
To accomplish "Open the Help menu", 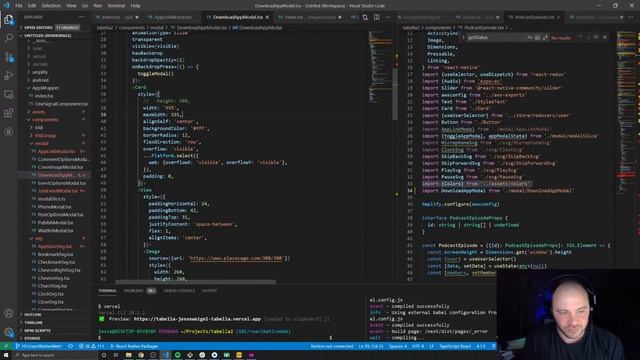I will 136,6.
